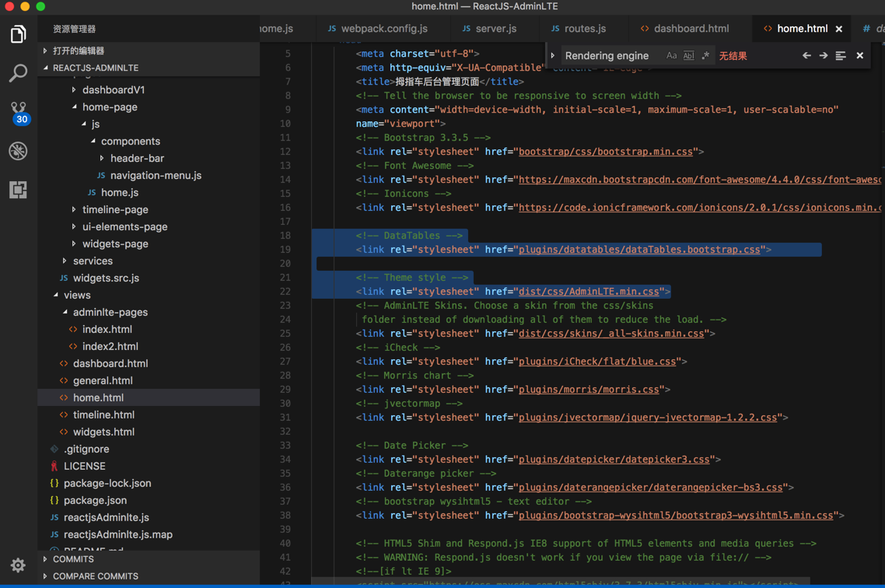This screenshot has height=588, width=885.
Task: Click the Manage gear icon
Action: pos(18,565)
